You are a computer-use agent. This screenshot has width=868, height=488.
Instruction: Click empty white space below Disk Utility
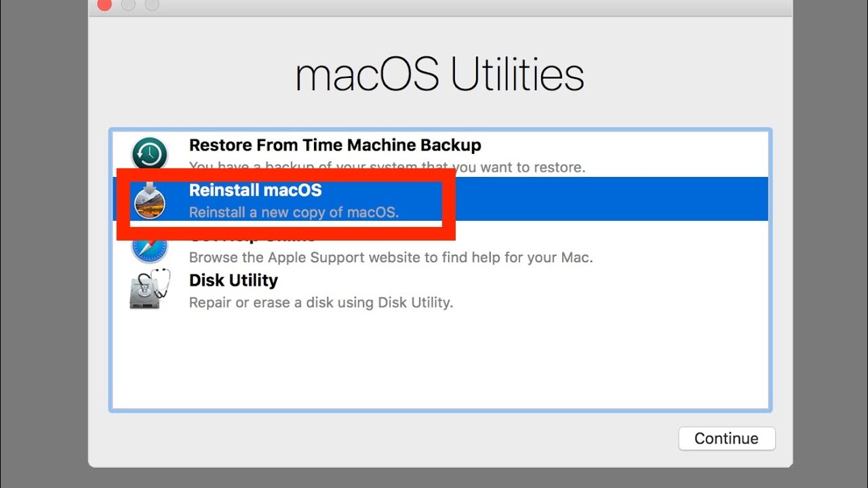click(441, 359)
